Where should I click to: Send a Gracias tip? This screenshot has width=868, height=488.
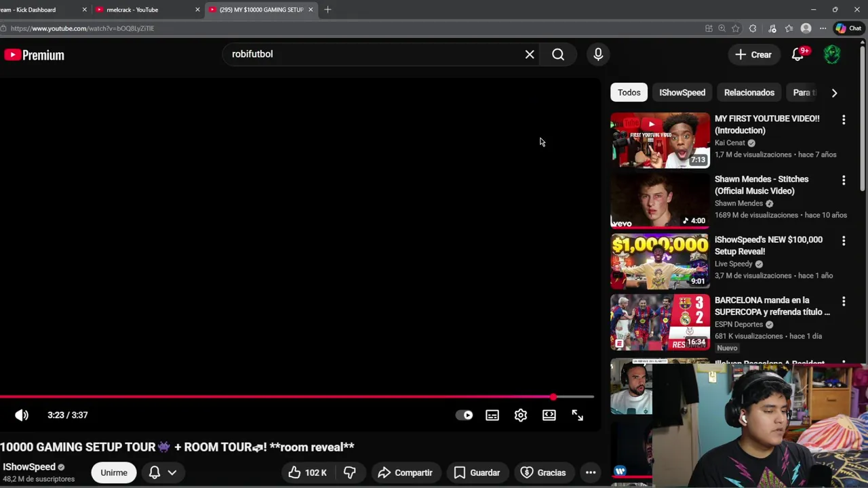[543, 472]
